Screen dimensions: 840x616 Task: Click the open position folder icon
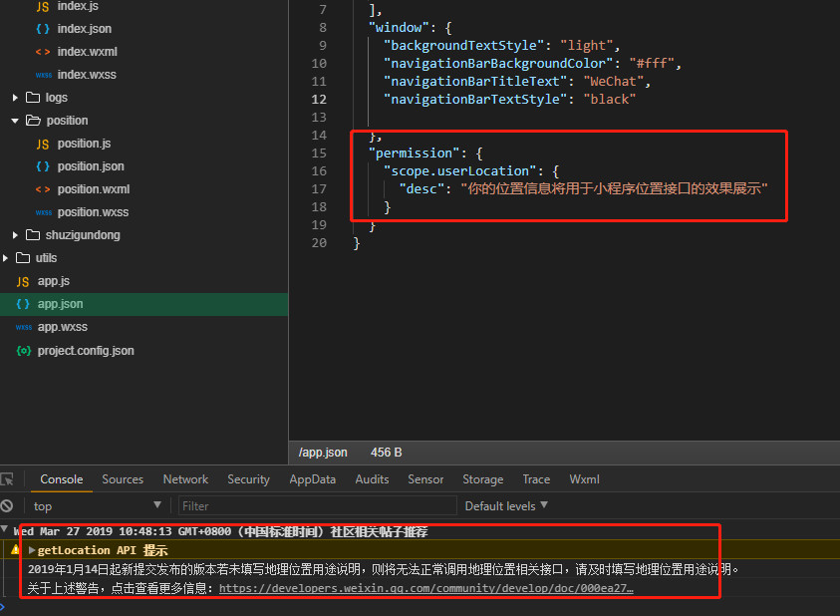pos(33,120)
